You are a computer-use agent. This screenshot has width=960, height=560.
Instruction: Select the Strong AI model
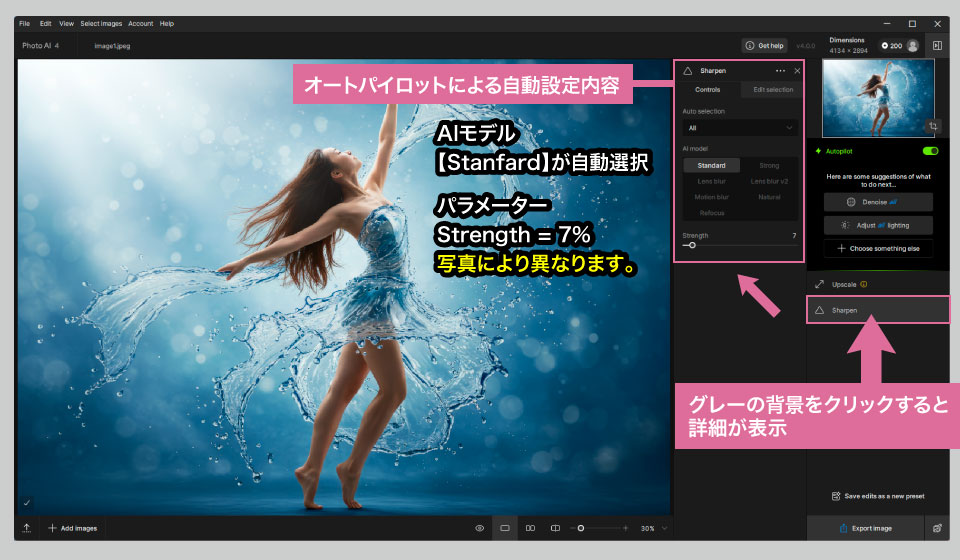coord(769,166)
